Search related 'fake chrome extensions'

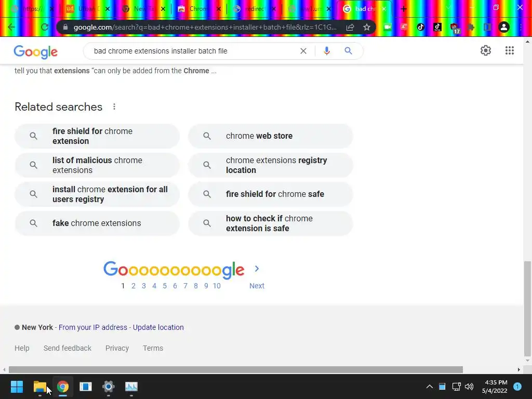pos(97,223)
